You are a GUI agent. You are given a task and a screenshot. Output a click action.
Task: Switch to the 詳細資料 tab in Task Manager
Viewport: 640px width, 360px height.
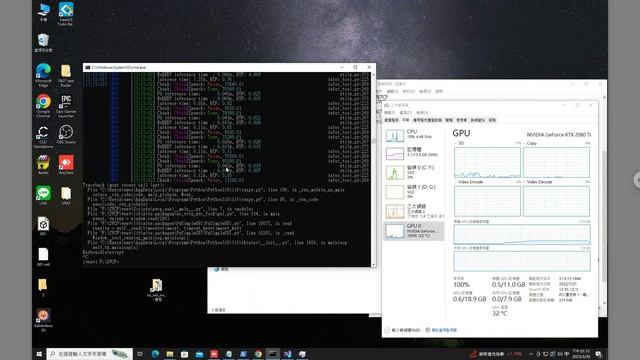[478, 120]
